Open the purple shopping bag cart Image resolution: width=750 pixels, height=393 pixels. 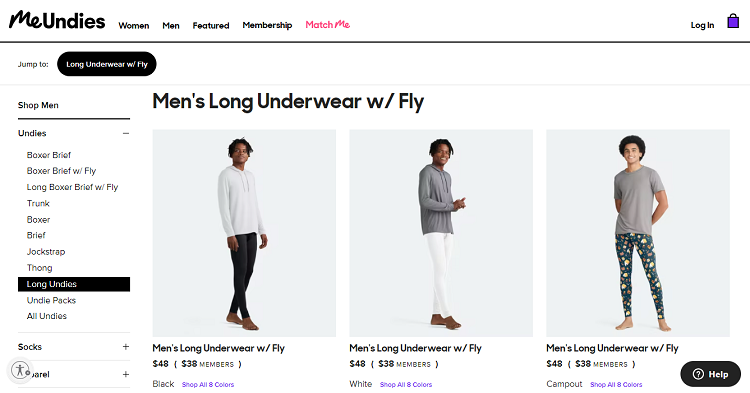pos(733,21)
